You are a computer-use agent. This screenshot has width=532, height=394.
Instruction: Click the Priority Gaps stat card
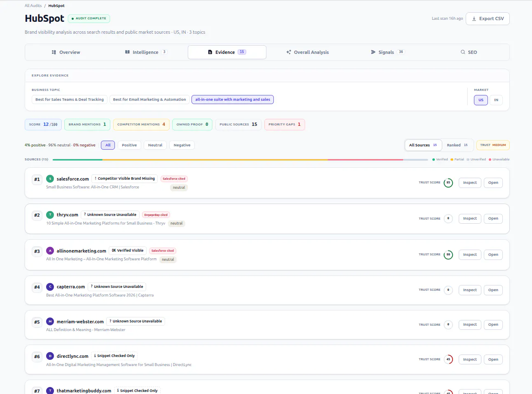tap(285, 125)
